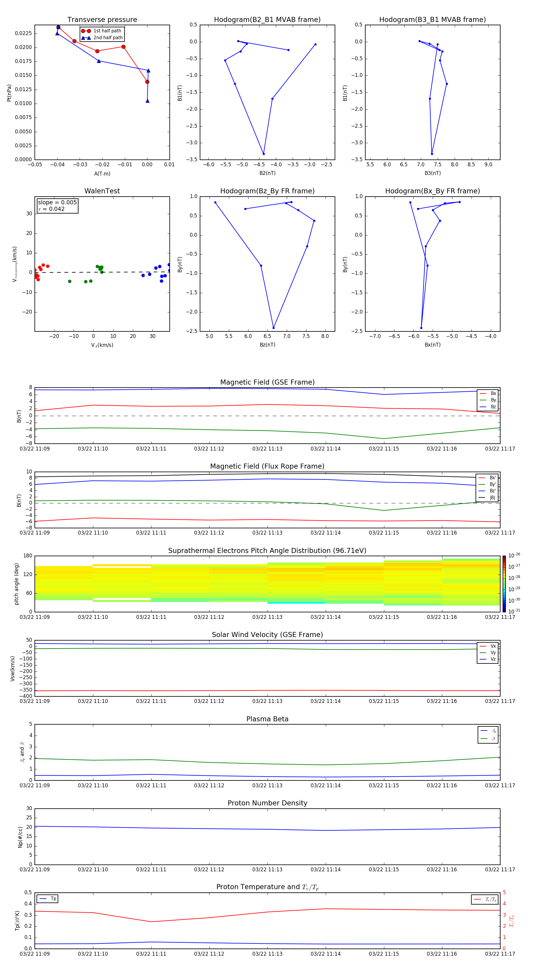This screenshot has width=535, height=980.
Task: Click the 'B2(nT)' x-axis label
Action: pyautogui.click(x=267, y=173)
